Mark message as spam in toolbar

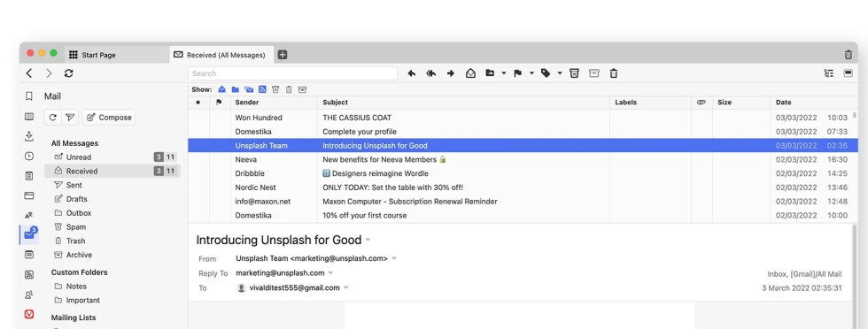[574, 73]
